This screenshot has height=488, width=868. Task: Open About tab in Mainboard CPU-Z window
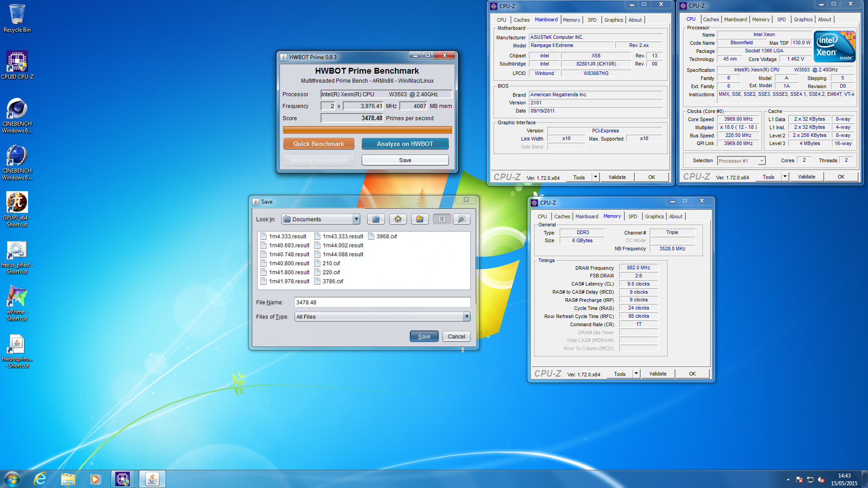pos(635,20)
